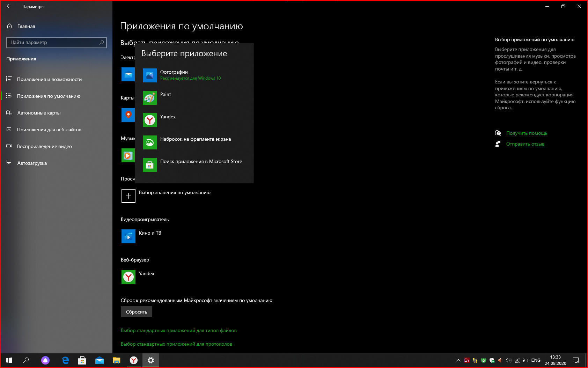
Task: Open Поиск приложения в Microsoft Store
Action: (194, 164)
